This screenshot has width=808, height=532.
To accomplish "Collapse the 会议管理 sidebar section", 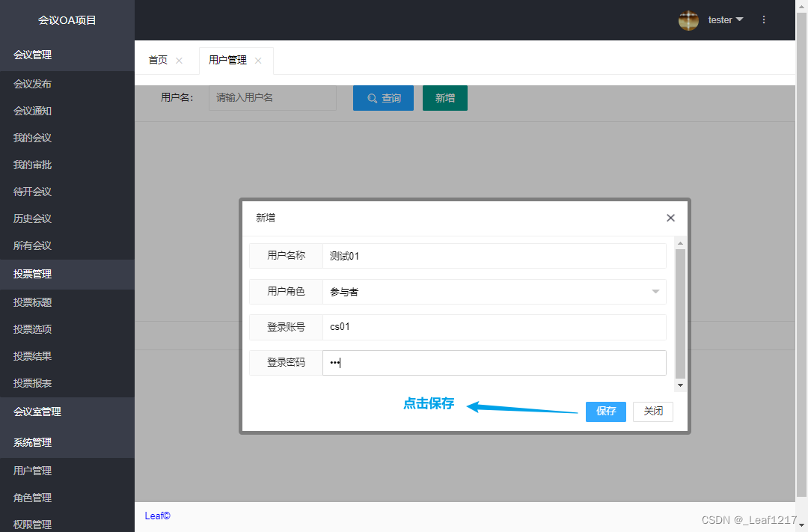I will click(67, 55).
